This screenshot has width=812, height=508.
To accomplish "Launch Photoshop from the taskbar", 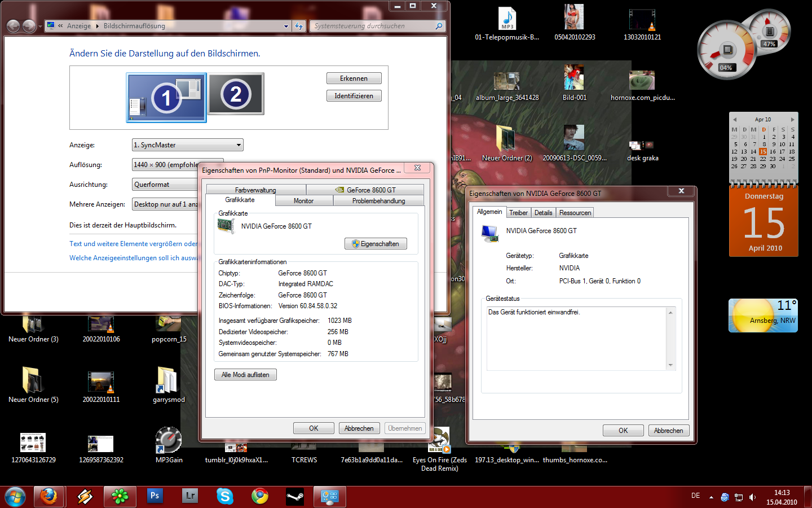I will point(155,496).
